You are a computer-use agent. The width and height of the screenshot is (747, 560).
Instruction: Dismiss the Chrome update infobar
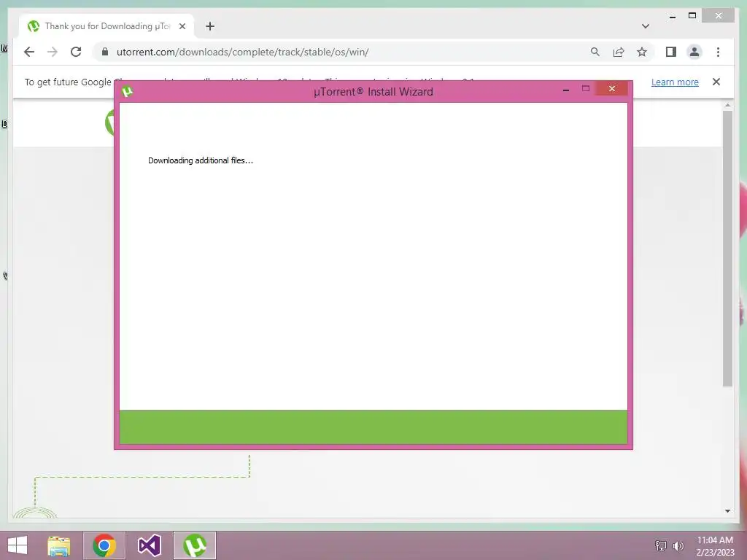[716, 82]
